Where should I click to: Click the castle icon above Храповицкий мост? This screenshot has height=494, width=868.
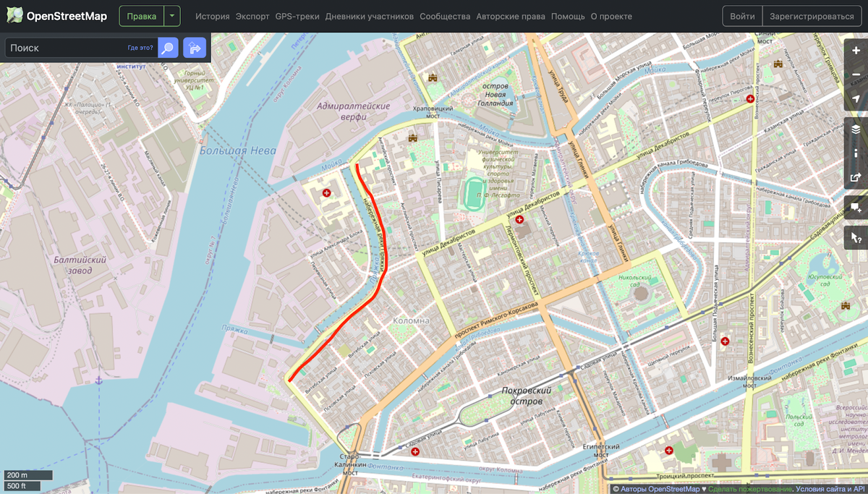(433, 77)
